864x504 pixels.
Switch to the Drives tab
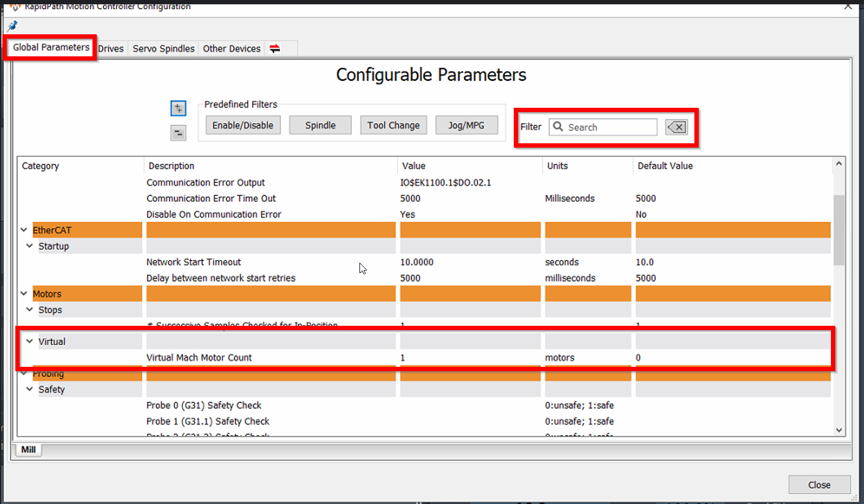111,49
